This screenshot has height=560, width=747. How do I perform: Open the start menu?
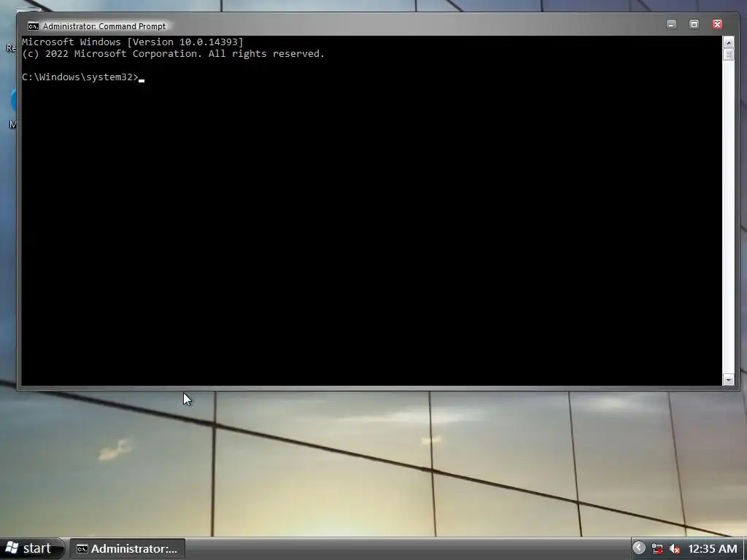point(31,548)
